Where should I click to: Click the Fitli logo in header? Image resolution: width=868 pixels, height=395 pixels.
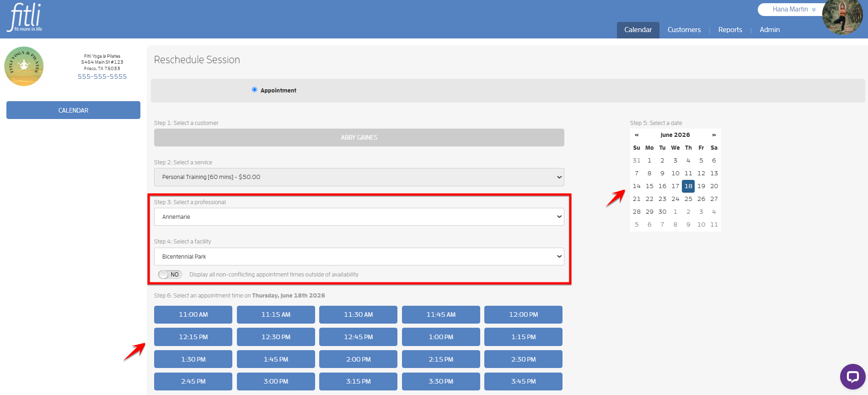[x=25, y=17]
